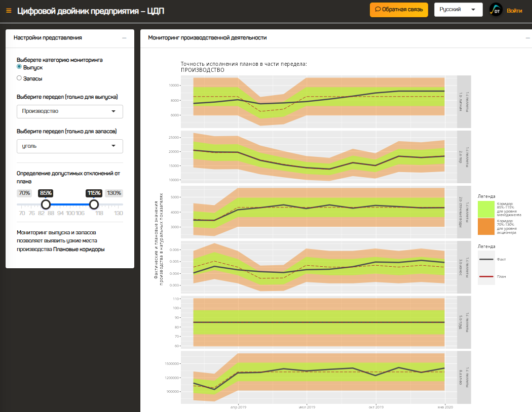Viewport: 532px width, 412px height.
Task: Select the Запасы radio button
Action: pyautogui.click(x=19, y=78)
